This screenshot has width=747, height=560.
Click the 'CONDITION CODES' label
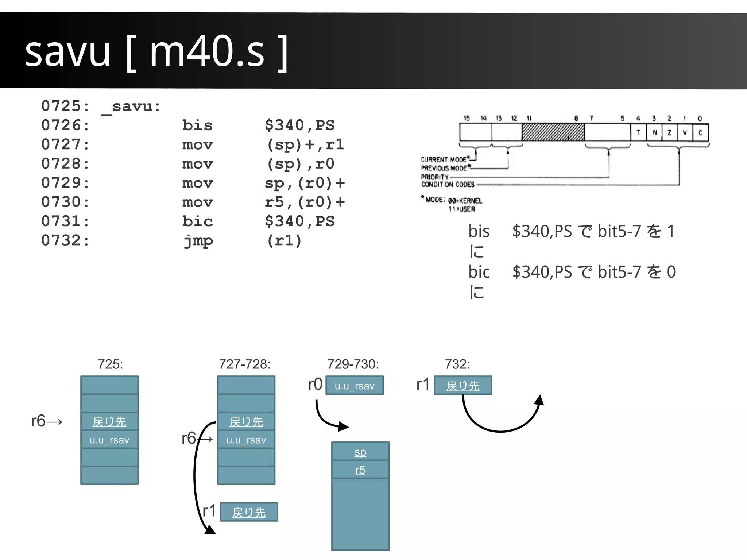[x=448, y=185]
